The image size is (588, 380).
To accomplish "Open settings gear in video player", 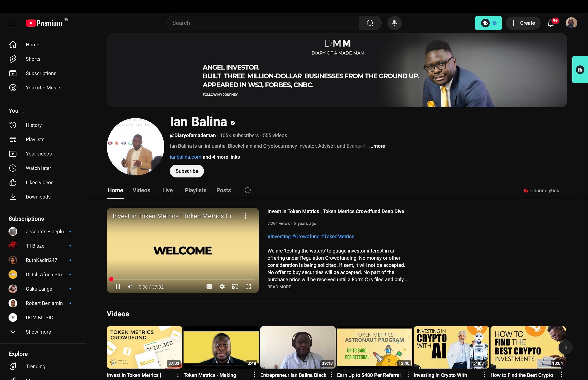I will [x=222, y=287].
